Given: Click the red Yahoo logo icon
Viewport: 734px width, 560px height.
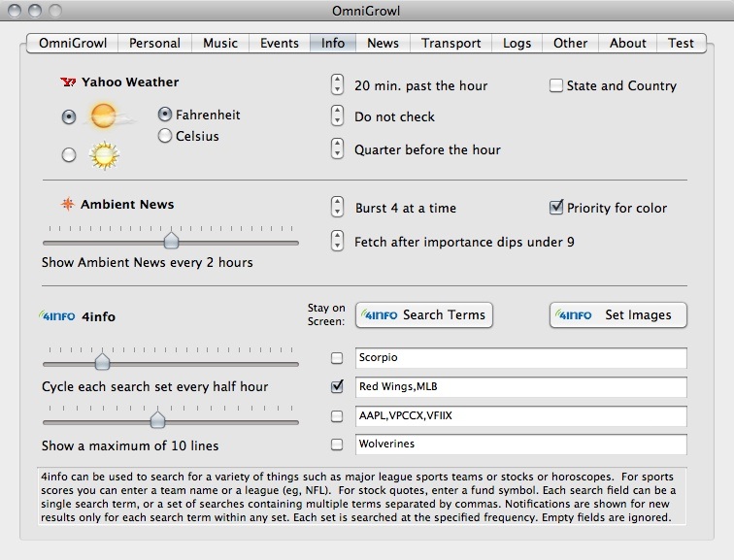Looking at the screenshot, I should (x=68, y=83).
